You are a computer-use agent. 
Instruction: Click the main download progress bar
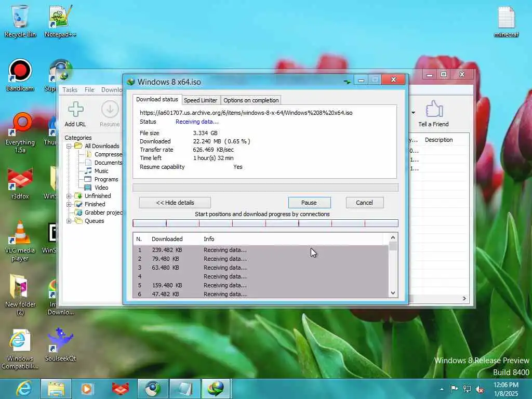pyautogui.click(x=265, y=188)
